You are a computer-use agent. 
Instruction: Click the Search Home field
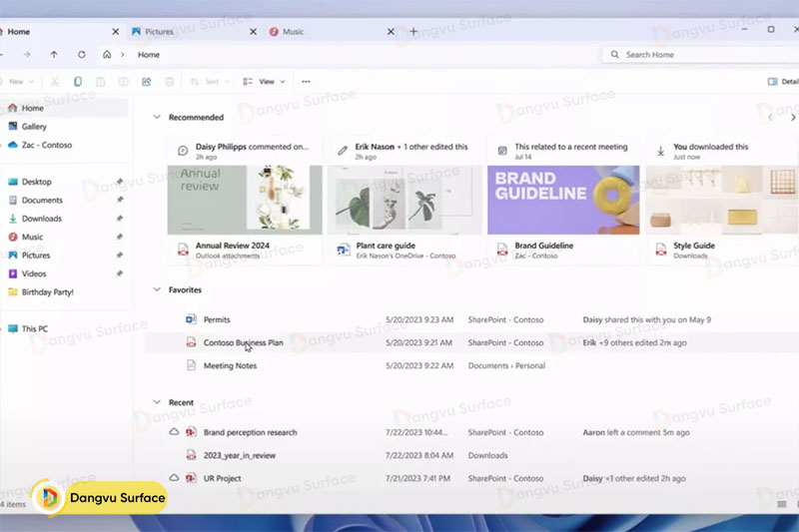(700, 55)
